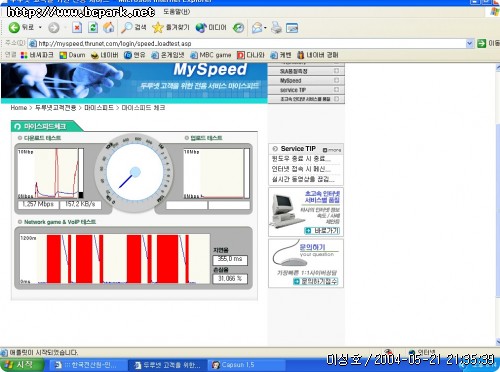Switch to 한국전산원 taskbar window
Image resolution: width=500 pixels, height=372 pixels.
click(x=87, y=365)
